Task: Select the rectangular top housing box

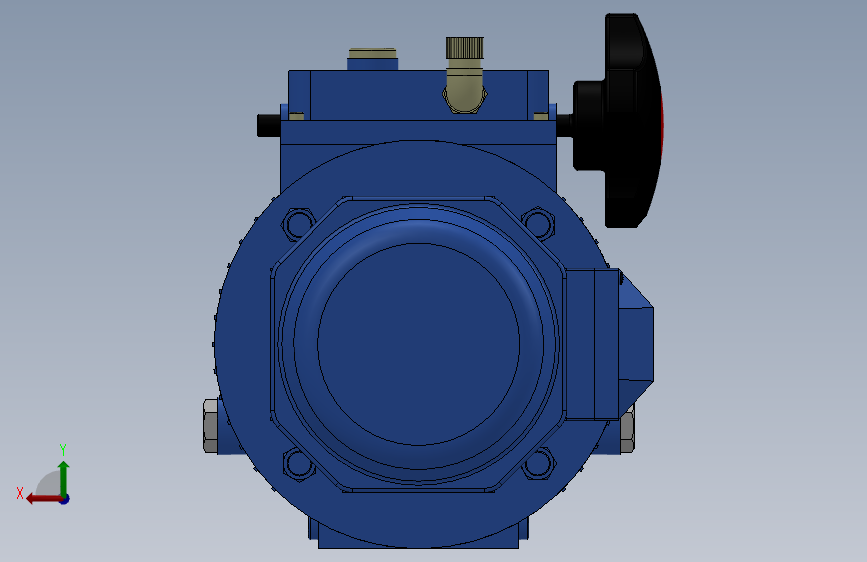Action: coord(419,95)
